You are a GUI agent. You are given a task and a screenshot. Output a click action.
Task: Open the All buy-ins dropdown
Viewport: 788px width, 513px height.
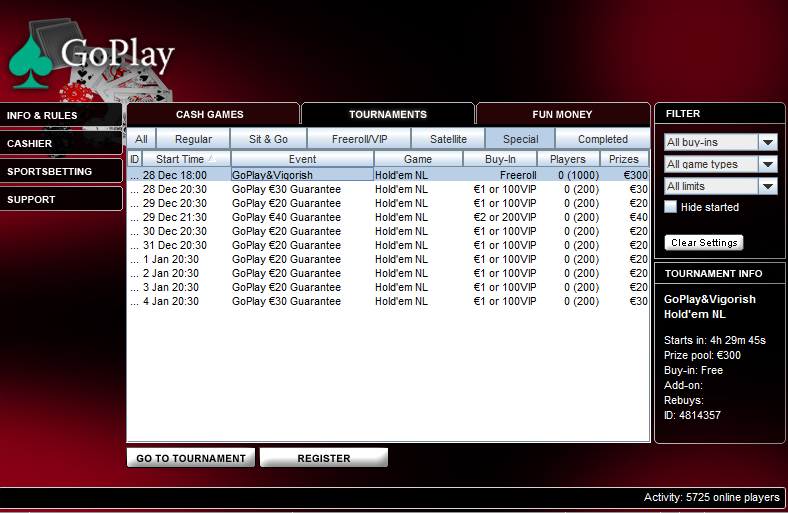pyautogui.click(x=721, y=142)
